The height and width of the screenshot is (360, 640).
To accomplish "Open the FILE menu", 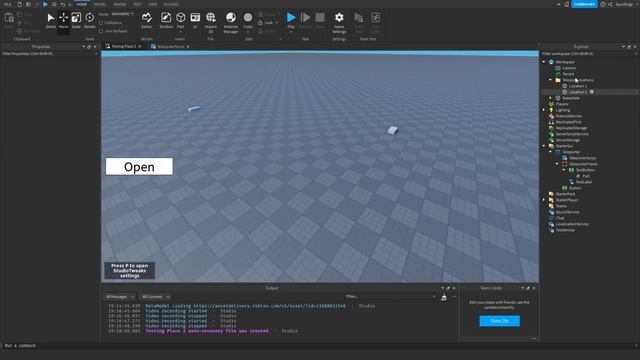I will tap(7, 4).
